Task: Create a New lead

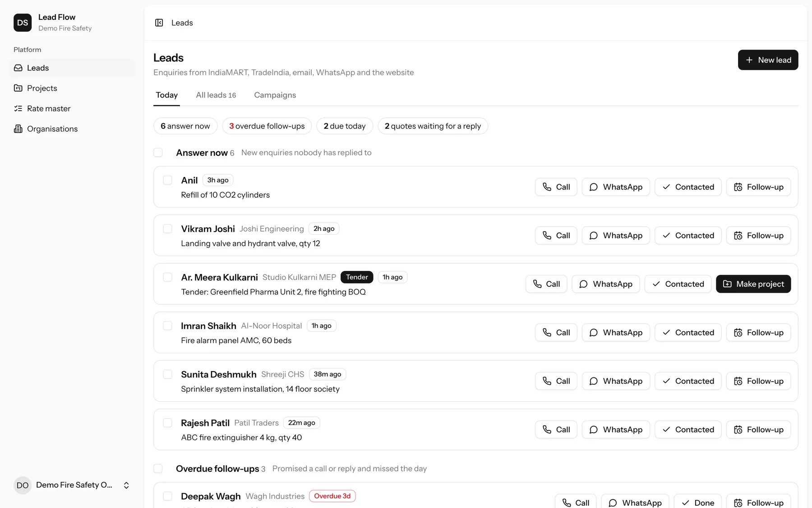Action: 768,60
